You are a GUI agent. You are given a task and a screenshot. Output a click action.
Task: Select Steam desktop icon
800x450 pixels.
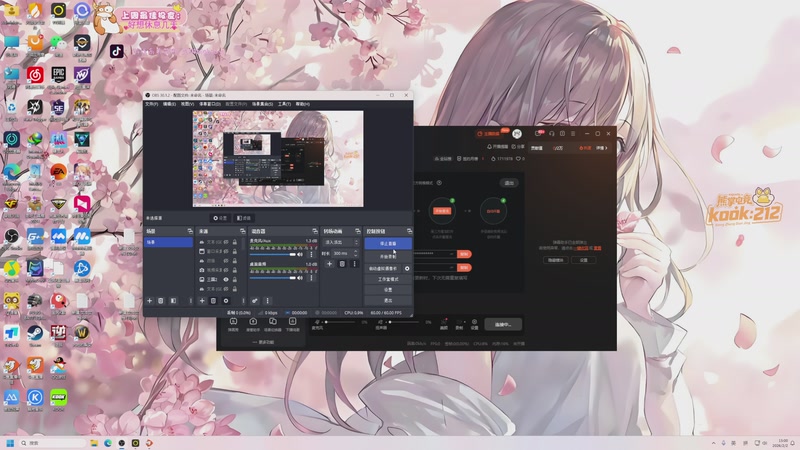35,335
